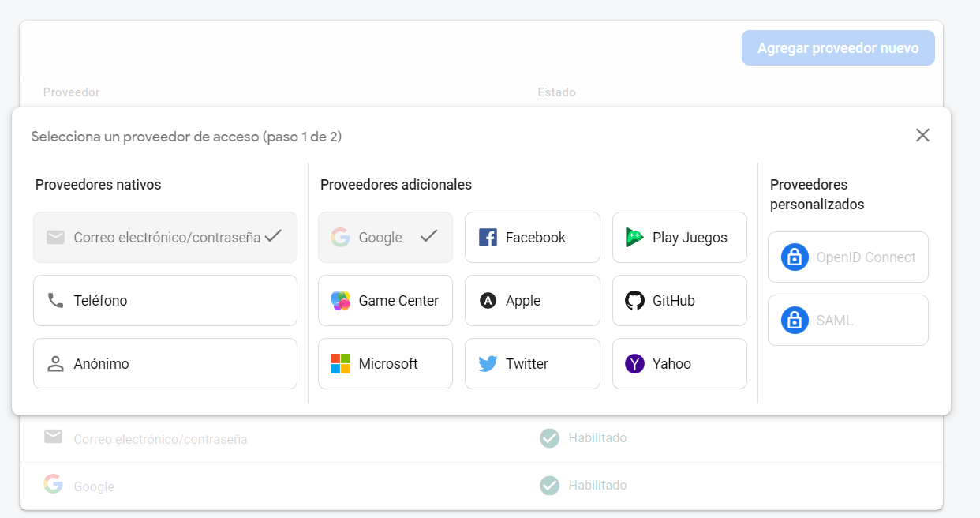Click Habilitado text in Correo electrónico row

[x=597, y=437]
